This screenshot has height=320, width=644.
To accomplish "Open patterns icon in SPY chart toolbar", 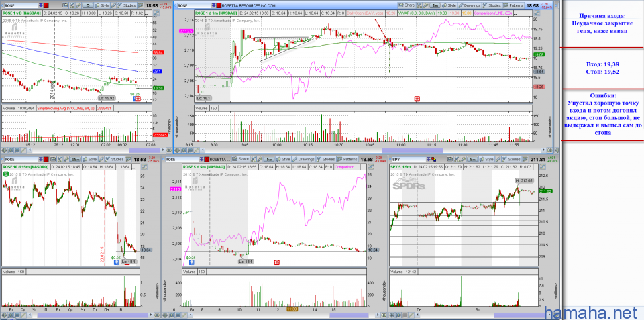I will (525, 160).
